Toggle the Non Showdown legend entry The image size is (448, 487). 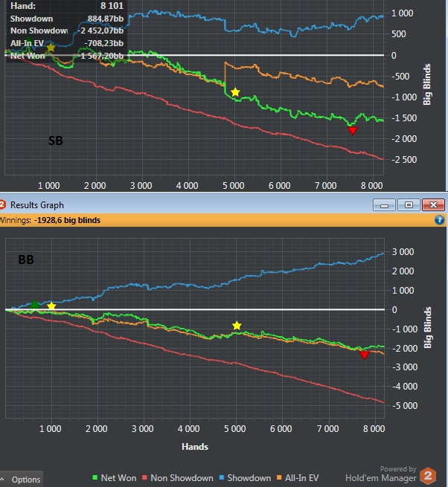click(178, 477)
